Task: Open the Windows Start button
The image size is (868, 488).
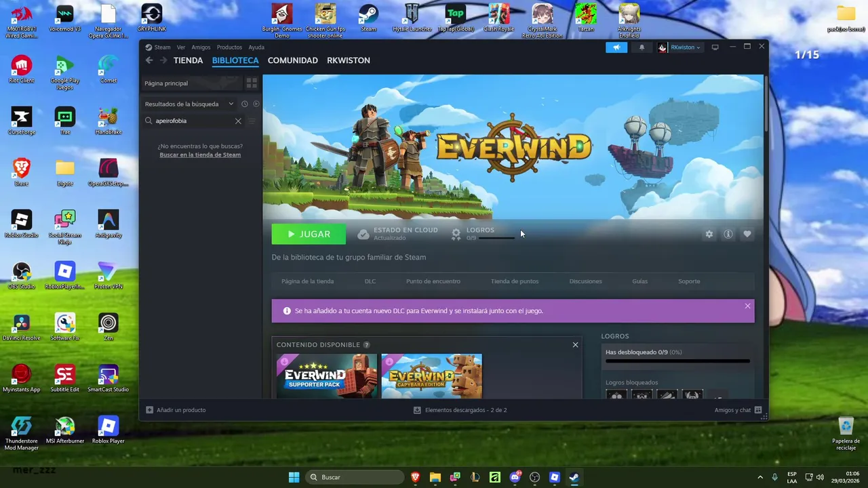Action: coord(294,477)
